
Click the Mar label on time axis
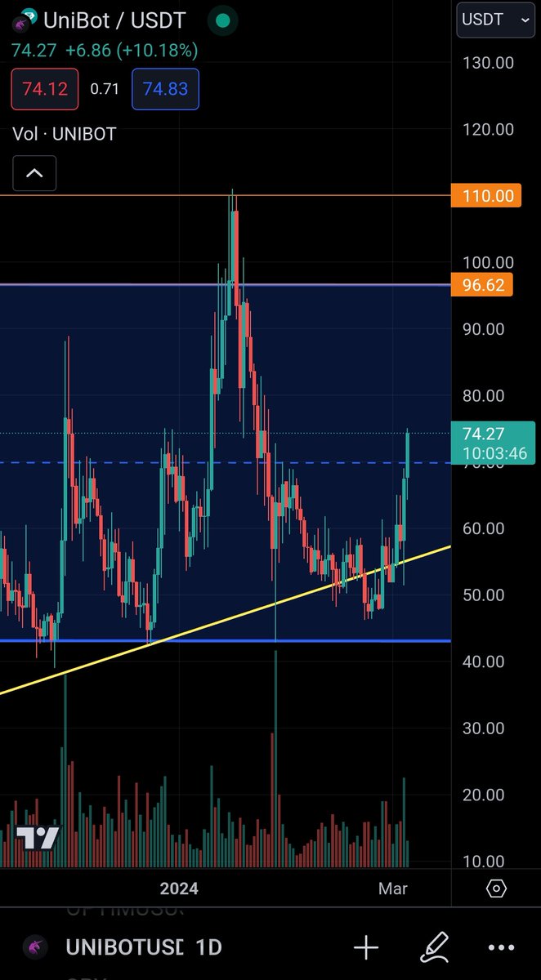coord(393,889)
